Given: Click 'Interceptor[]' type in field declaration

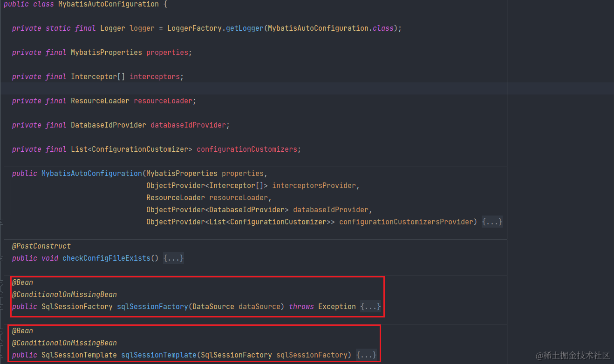Looking at the screenshot, I should tap(98, 77).
